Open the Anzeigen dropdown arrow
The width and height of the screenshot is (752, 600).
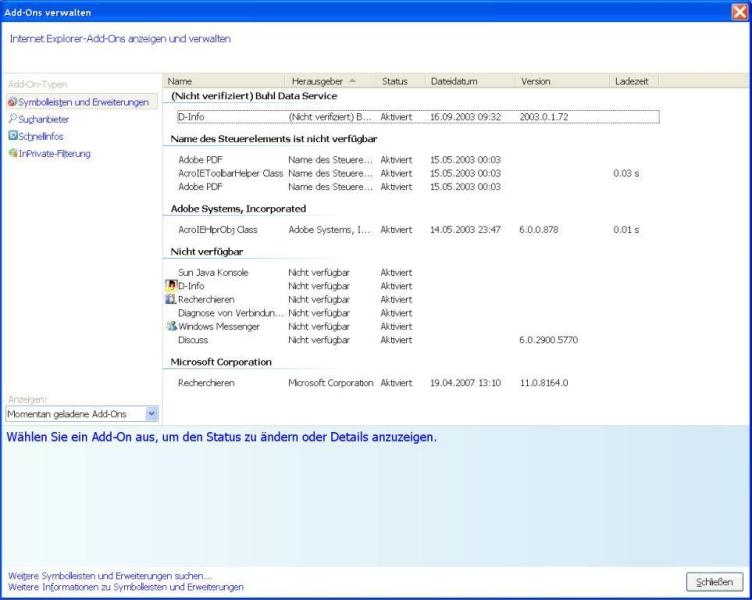[152, 413]
